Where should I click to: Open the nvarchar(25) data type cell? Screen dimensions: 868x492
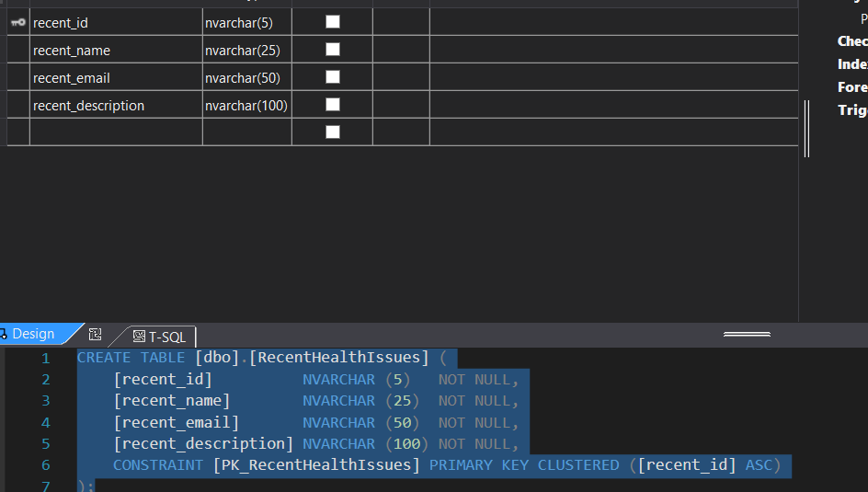click(247, 50)
